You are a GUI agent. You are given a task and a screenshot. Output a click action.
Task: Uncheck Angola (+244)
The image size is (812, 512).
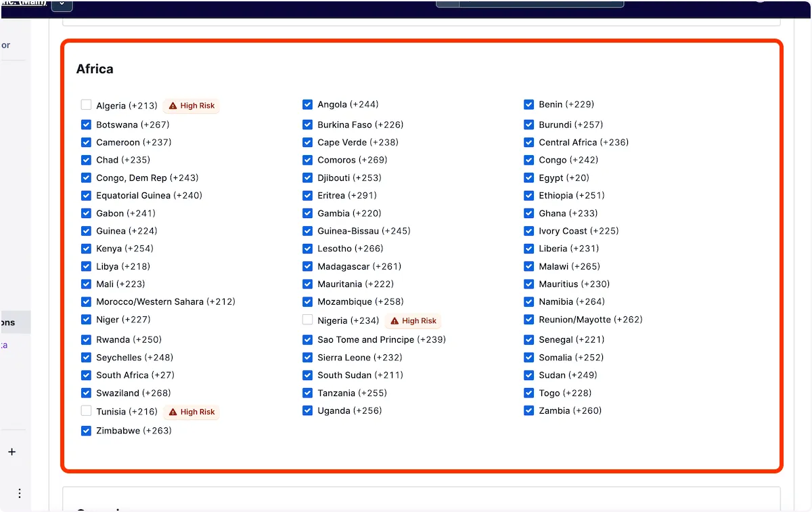click(307, 104)
